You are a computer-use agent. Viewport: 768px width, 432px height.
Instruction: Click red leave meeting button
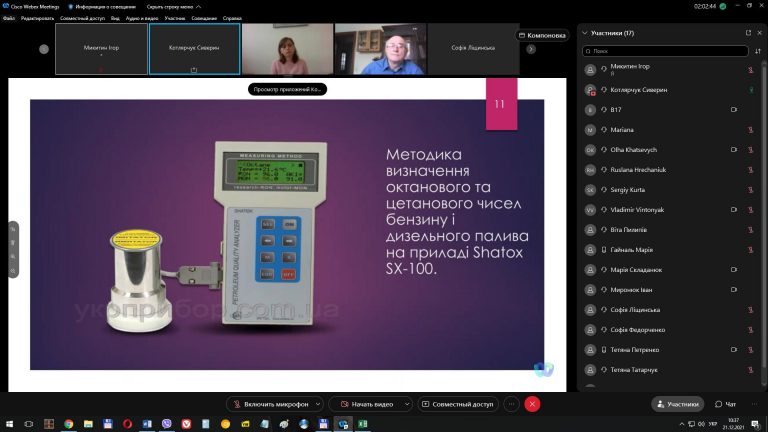pos(532,404)
